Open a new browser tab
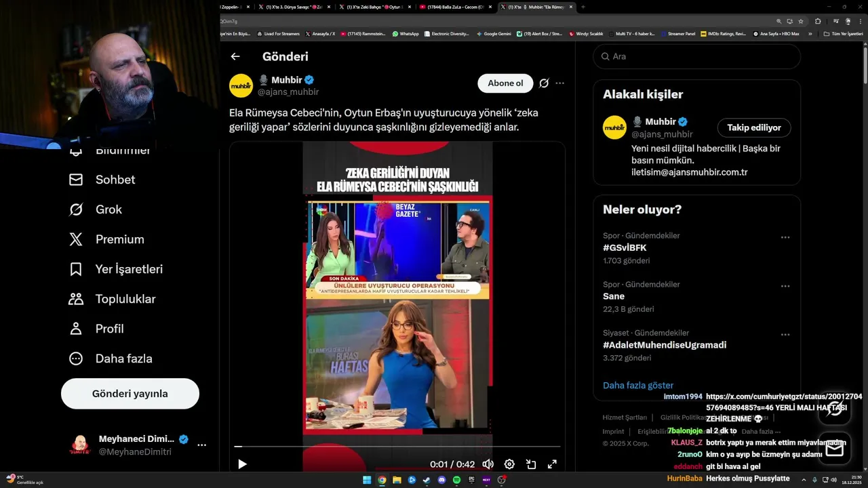Viewport: 868px width, 488px height. point(583,7)
